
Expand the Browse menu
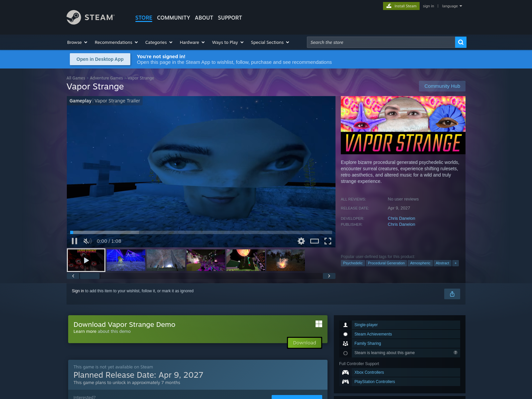point(77,42)
